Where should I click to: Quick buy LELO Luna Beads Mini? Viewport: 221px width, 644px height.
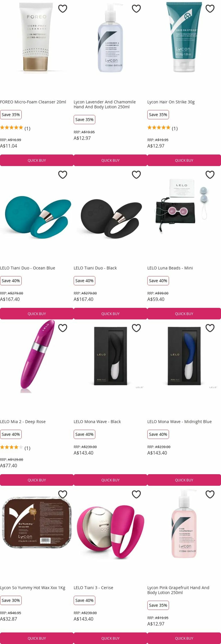click(184, 313)
